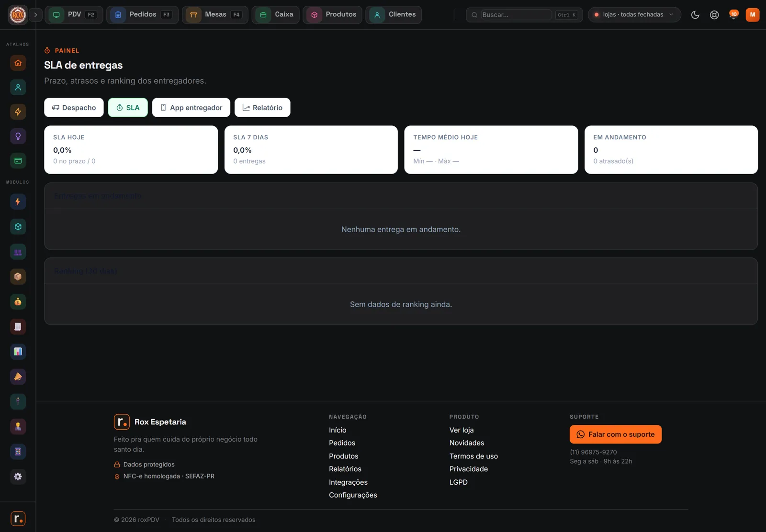Open the help lifebuoy icon
Image resolution: width=766 pixels, height=532 pixels.
(714, 15)
